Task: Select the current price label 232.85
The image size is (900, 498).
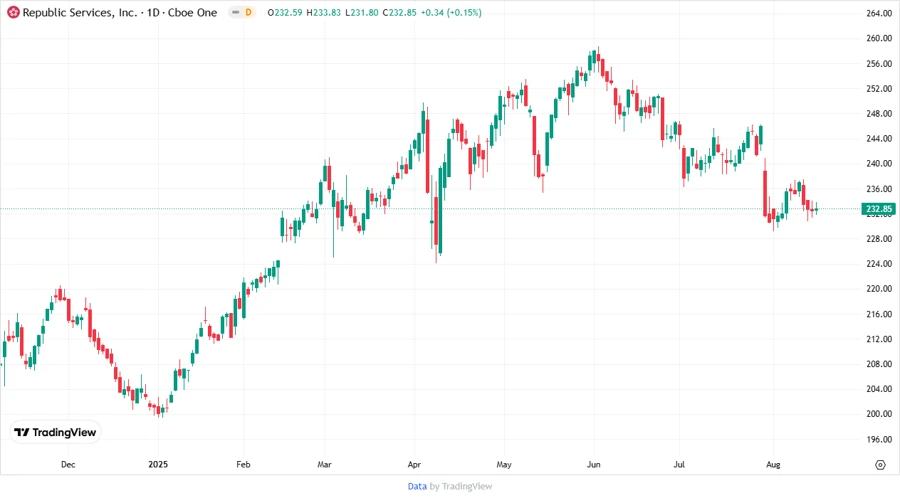Action: point(878,209)
